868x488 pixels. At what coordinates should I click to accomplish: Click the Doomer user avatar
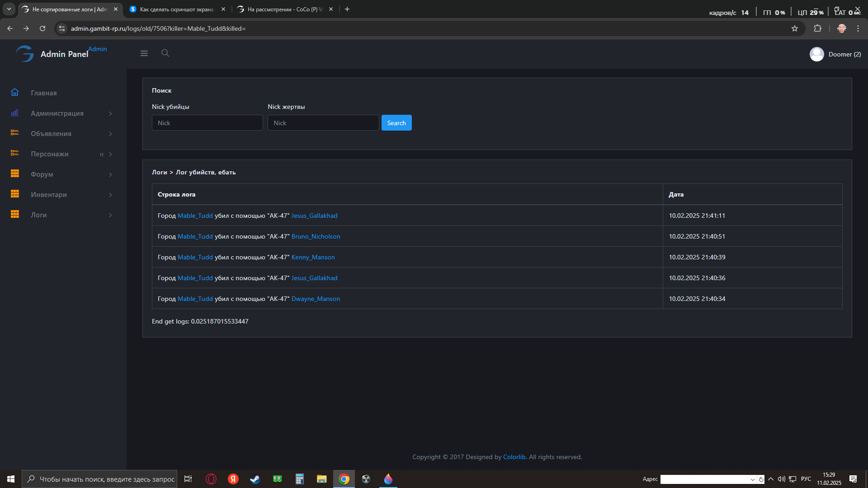(816, 54)
